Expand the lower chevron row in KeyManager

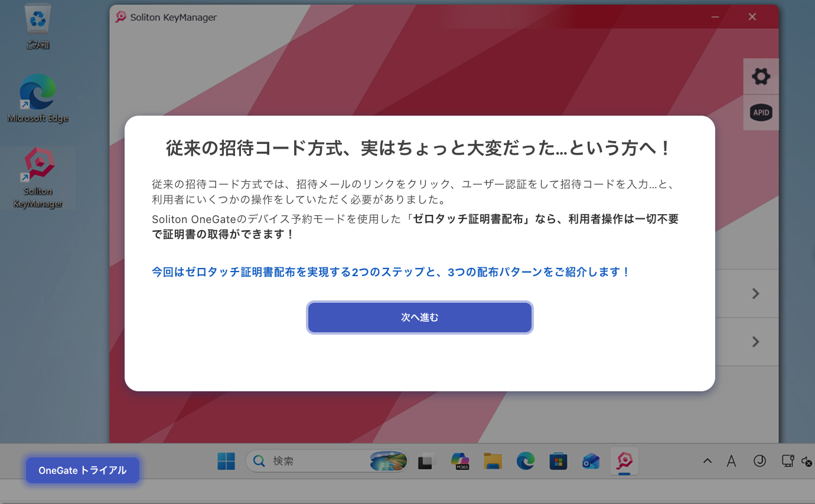pos(755,342)
